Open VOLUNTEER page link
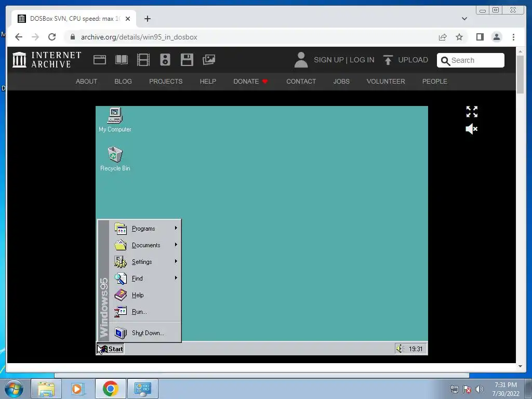Viewport: 532px width, 399px height. coord(386,82)
